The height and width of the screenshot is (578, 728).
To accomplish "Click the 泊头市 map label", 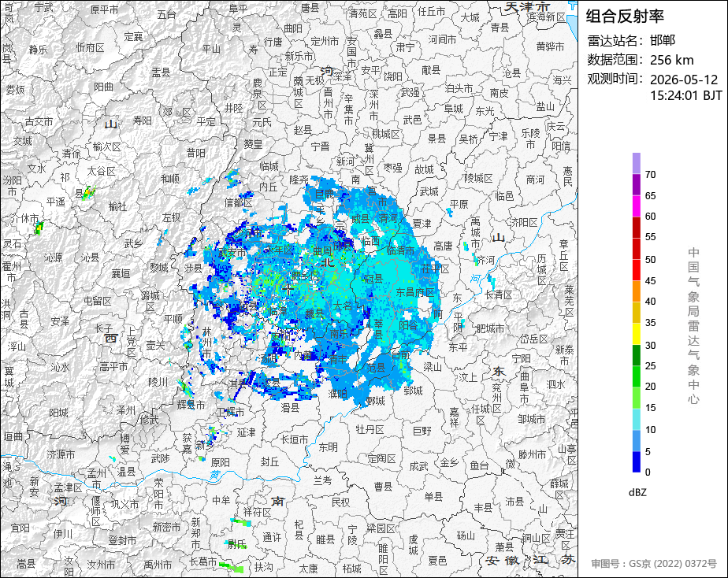I will (459, 88).
